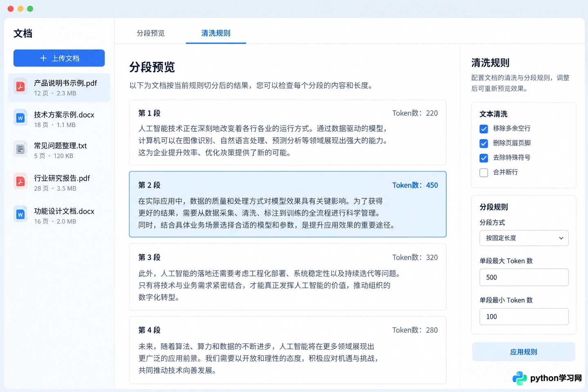This screenshot has height=392, width=588.
Task: Disable the 去除特殊符号 checkbox
Action: (x=483, y=158)
